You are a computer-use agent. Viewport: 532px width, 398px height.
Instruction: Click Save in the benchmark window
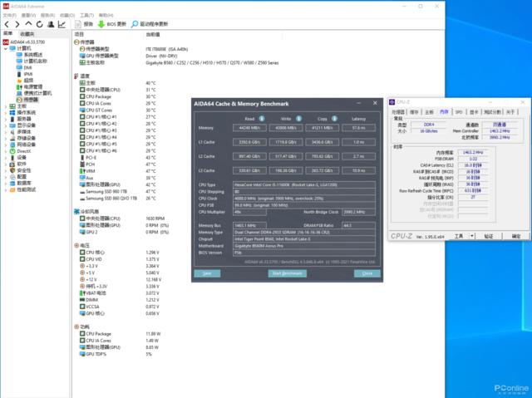click(x=207, y=273)
